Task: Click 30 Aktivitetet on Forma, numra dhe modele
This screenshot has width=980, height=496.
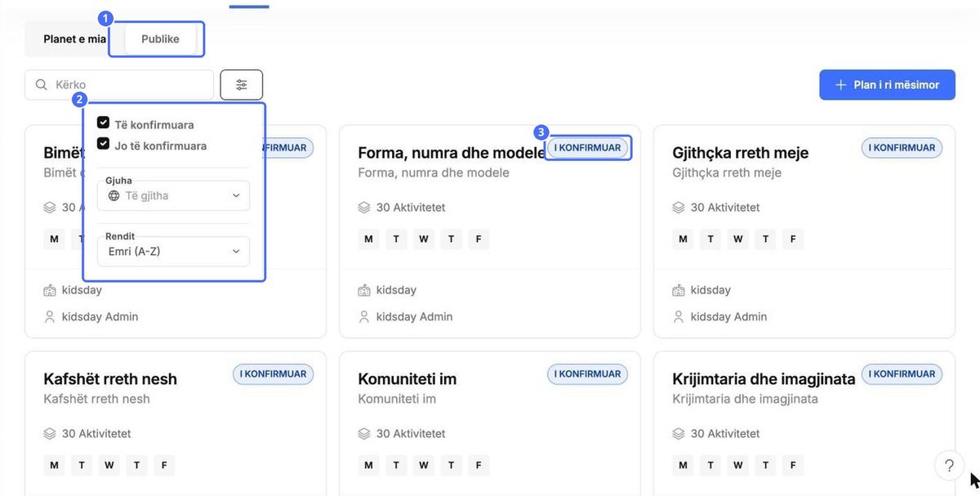Action: click(x=411, y=208)
